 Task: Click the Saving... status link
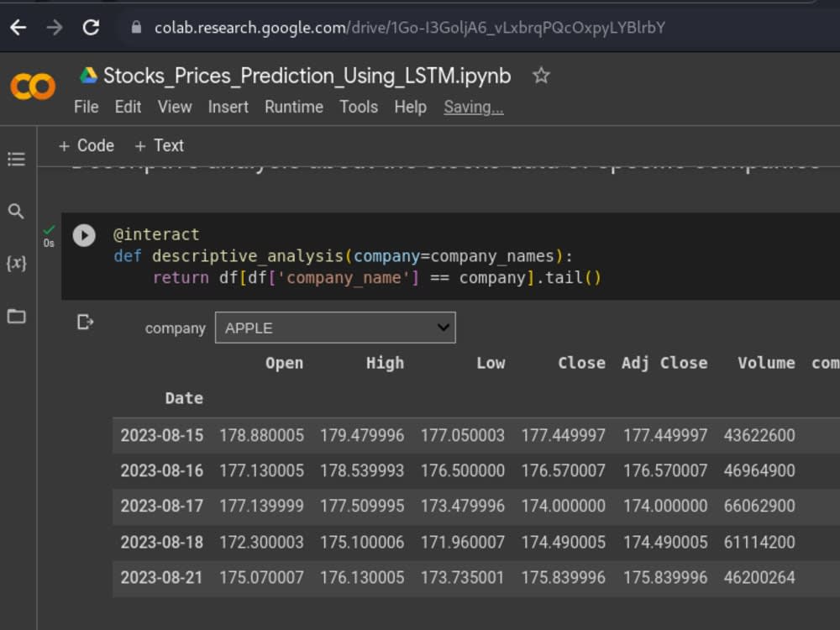473,107
